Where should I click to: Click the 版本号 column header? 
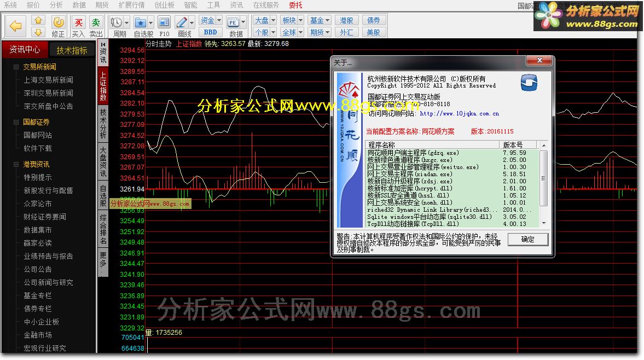click(x=518, y=145)
